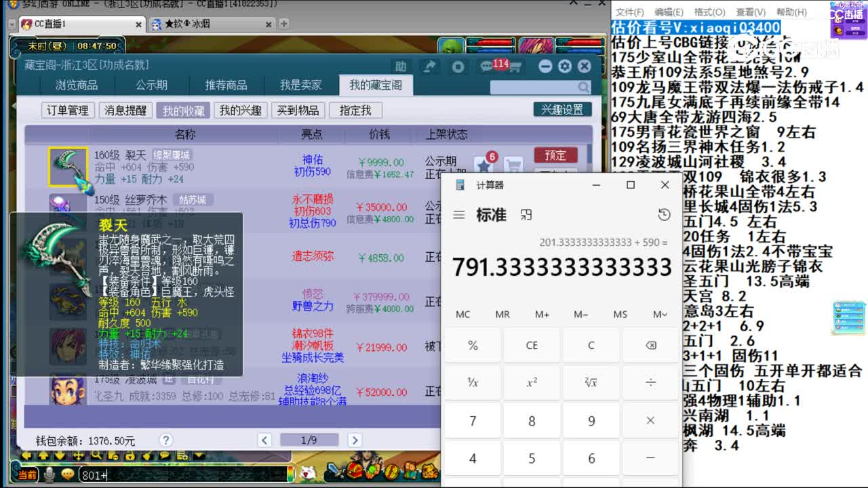
Task: Click calculator percent key
Action: coord(473,345)
